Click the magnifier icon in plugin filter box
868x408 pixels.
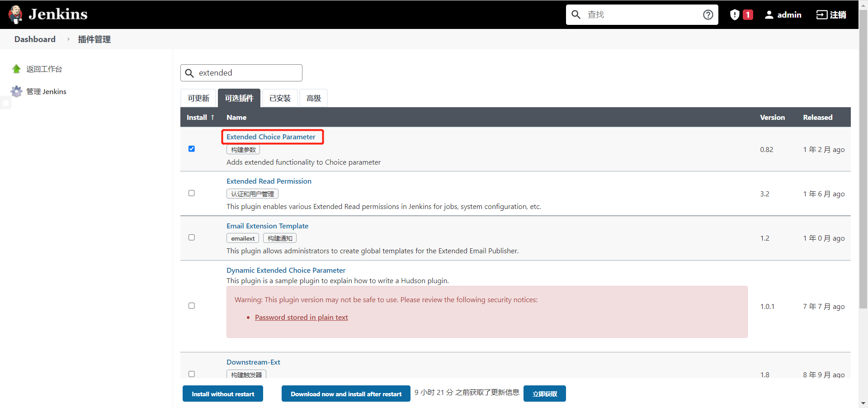pos(189,73)
